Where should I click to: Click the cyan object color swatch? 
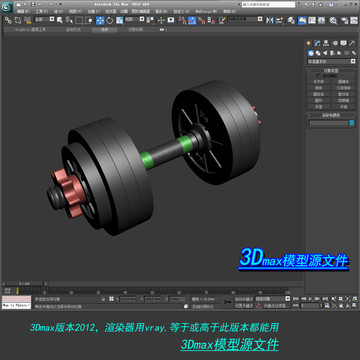(352, 123)
